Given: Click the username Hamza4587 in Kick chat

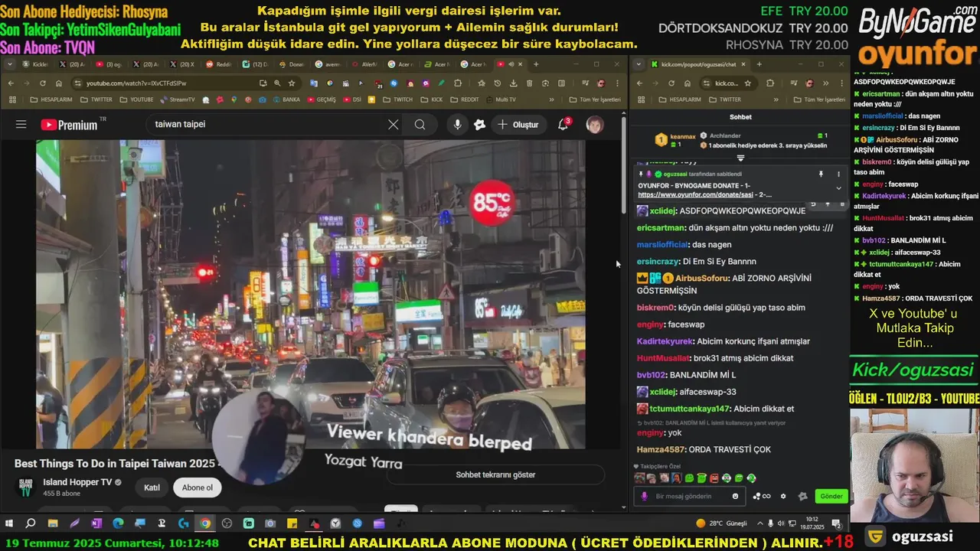Looking at the screenshot, I should pos(661,449).
